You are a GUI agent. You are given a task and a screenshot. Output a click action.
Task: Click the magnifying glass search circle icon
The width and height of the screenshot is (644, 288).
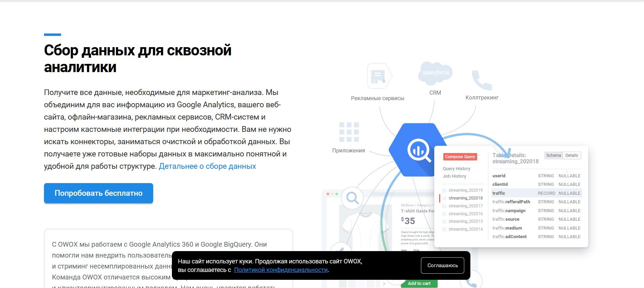coord(352,198)
